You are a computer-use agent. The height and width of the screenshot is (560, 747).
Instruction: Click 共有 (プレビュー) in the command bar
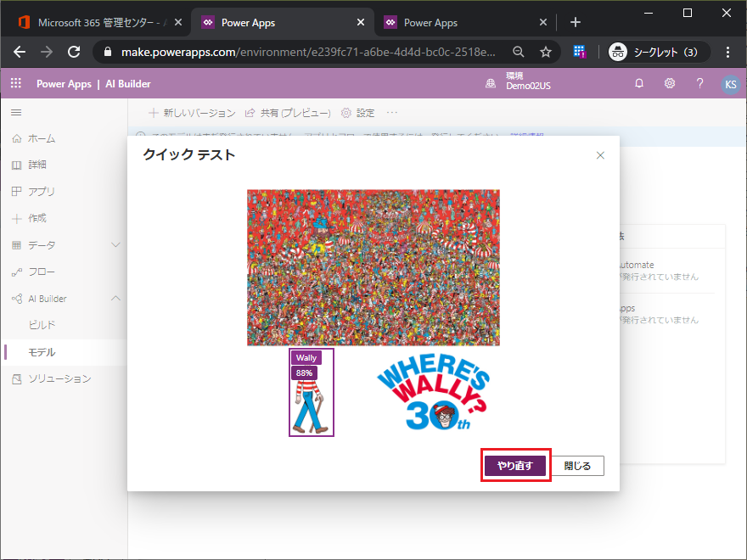[288, 113]
